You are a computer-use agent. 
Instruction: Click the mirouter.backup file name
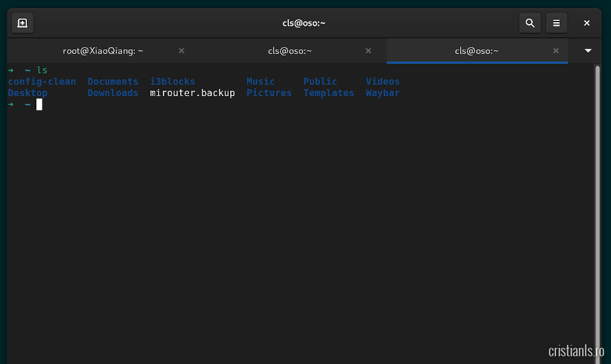pyautogui.click(x=192, y=93)
